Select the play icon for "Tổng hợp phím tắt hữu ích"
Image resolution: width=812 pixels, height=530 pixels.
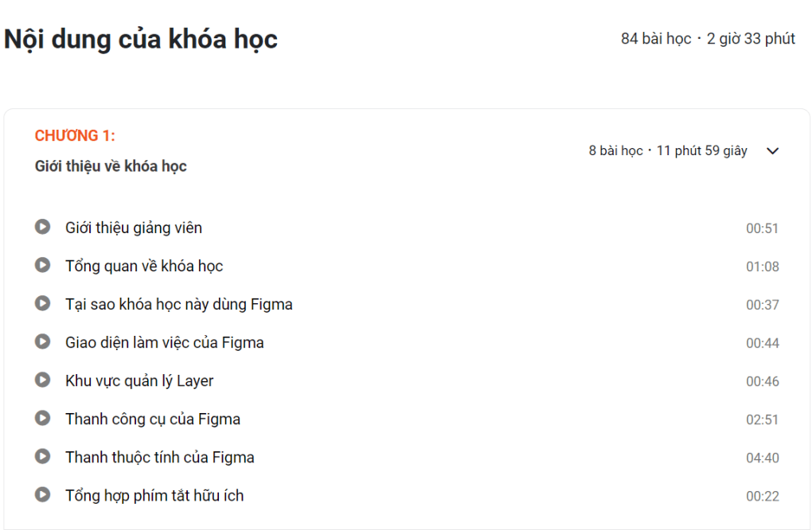click(42, 495)
